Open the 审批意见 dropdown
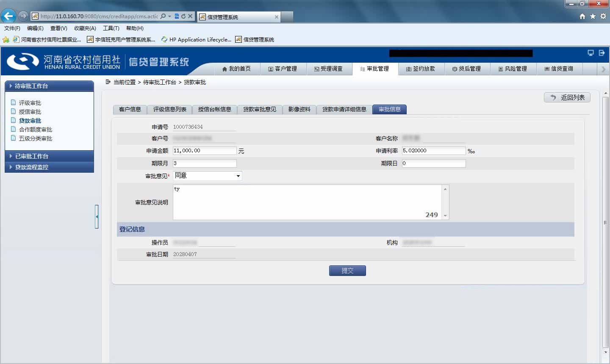The height and width of the screenshot is (364, 610). pos(208,176)
